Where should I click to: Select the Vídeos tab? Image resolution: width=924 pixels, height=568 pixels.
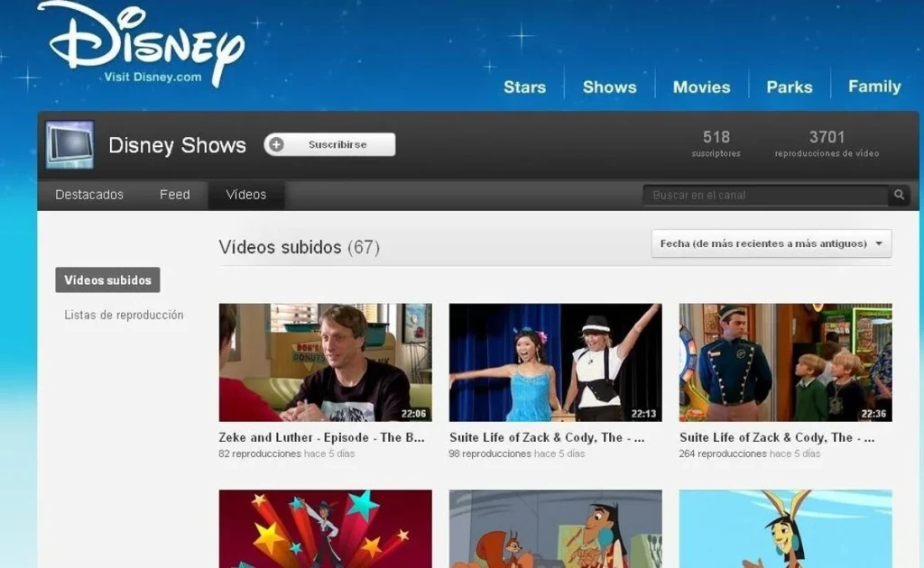coord(245,195)
